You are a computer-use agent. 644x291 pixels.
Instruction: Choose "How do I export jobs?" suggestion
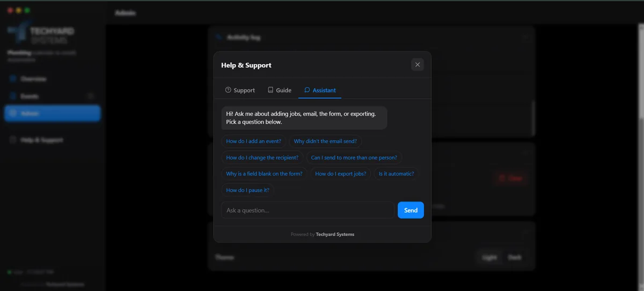click(x=341, y=174)
